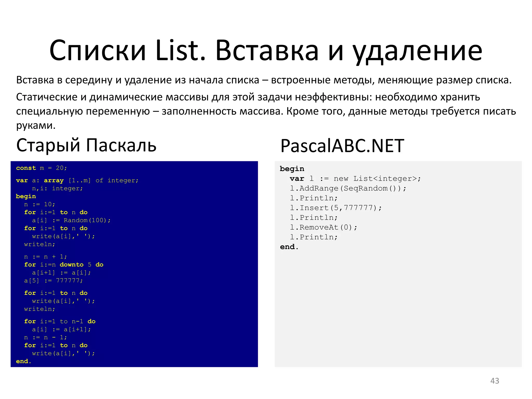Click the line 'n := 10;'

(x=39, y=204)
